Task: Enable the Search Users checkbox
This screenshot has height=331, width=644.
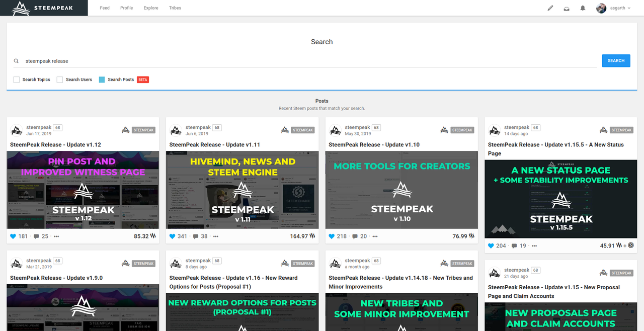Action: 60,79
